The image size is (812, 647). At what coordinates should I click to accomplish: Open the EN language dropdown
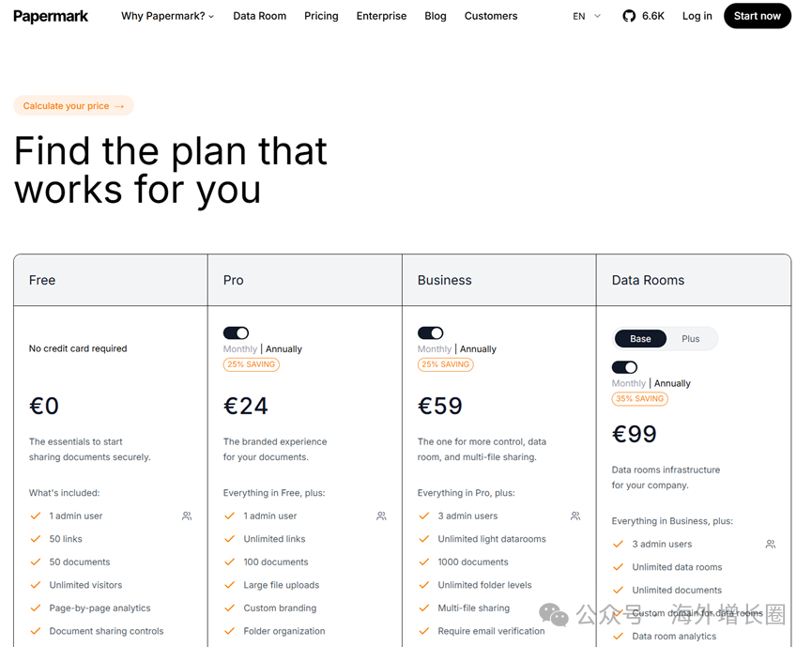pos(587,16)
